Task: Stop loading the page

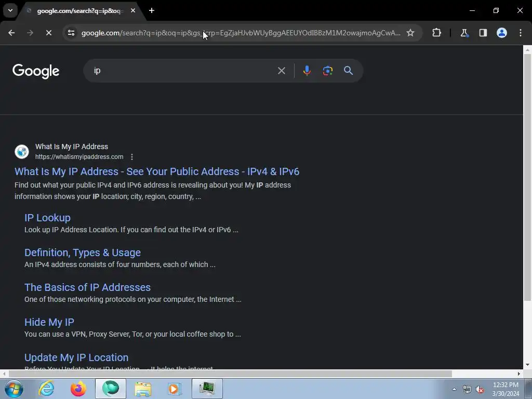Action: coord(48,33)
